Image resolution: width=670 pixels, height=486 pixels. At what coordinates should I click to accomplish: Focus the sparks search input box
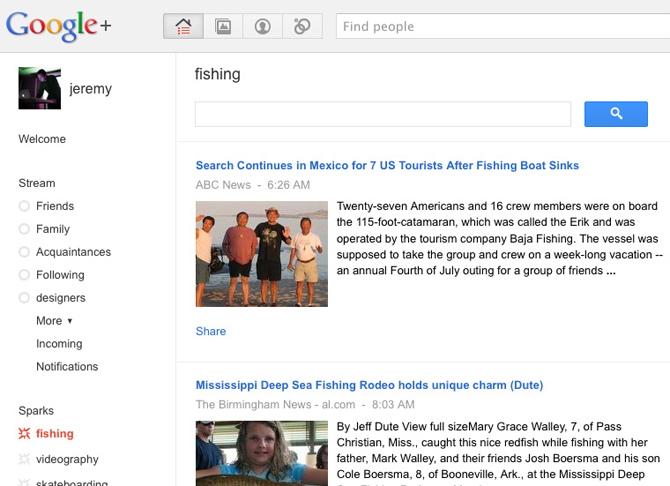(x=383, y=114)
